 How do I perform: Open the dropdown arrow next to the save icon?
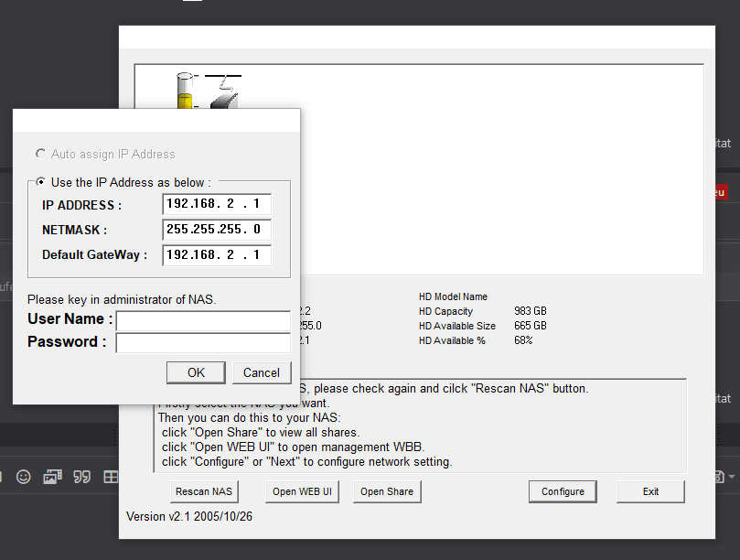pyautogui.click(x=732, y=477)
